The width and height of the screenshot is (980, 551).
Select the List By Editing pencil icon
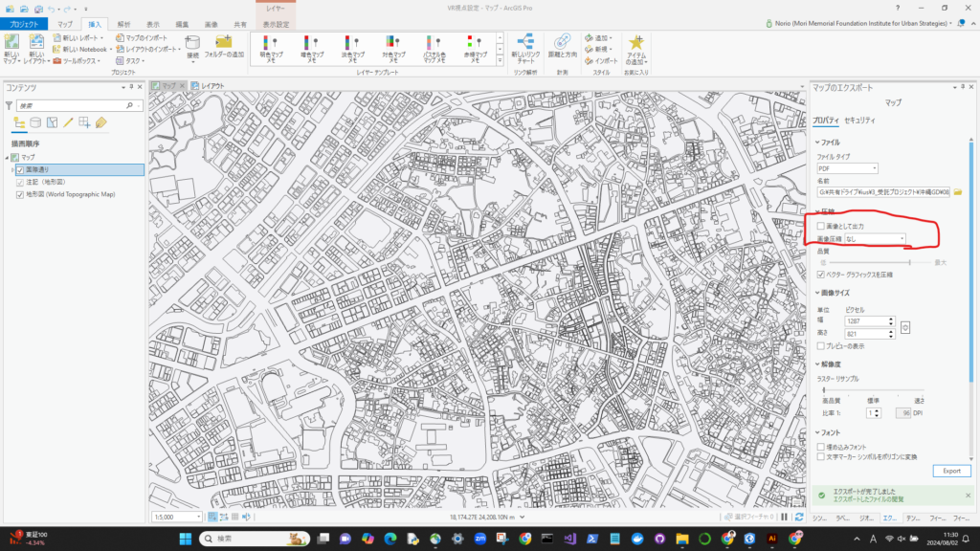[x=68, y=122]
